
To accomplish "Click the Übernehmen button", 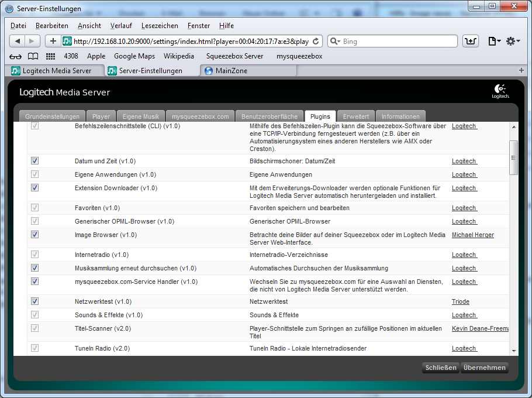I will tap(484, 368).
